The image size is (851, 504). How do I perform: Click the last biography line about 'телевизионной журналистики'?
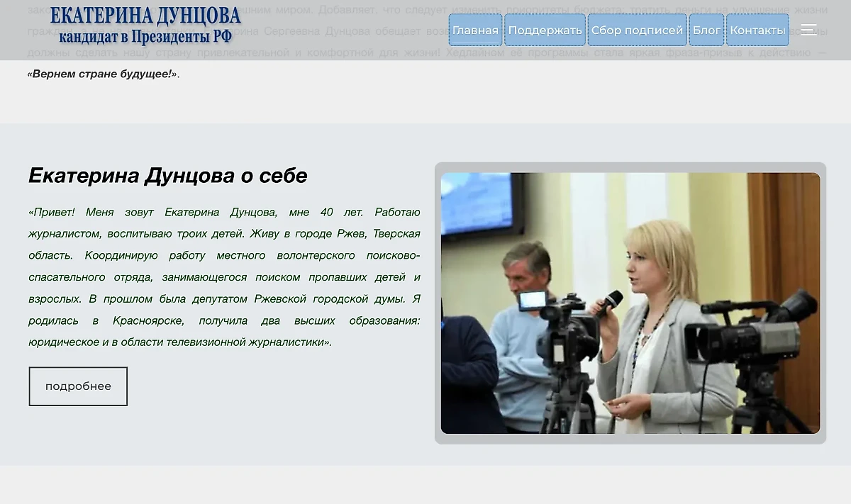[x=179, y=342]
